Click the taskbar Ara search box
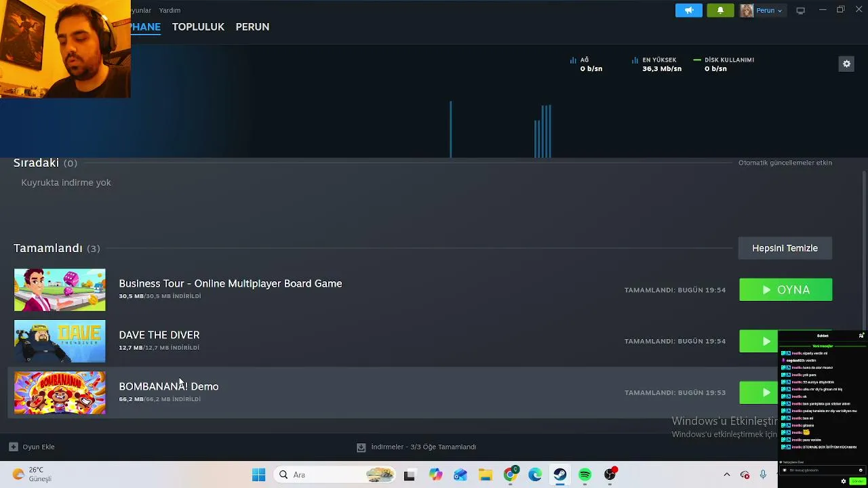This screenshot has width=868, height=488. click(x=335, y=474)
